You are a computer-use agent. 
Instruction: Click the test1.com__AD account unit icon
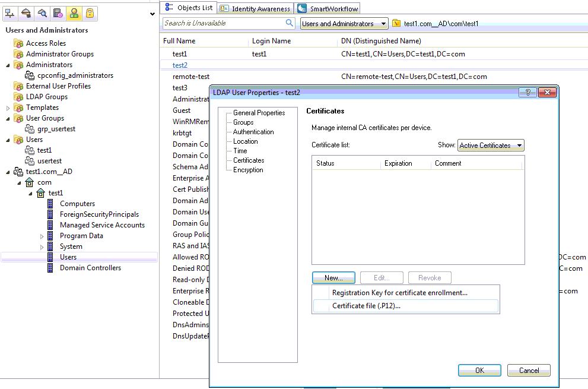pos(18,172)
